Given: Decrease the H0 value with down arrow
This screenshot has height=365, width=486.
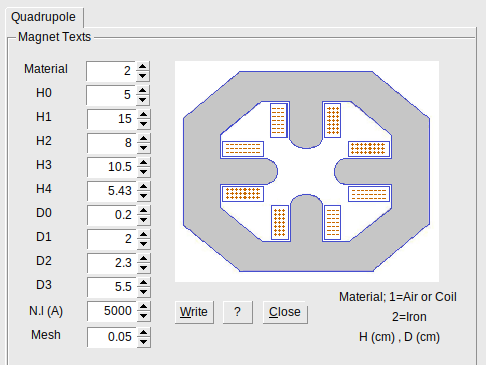Looking at the screenshot, I should (x=143, y=100).
